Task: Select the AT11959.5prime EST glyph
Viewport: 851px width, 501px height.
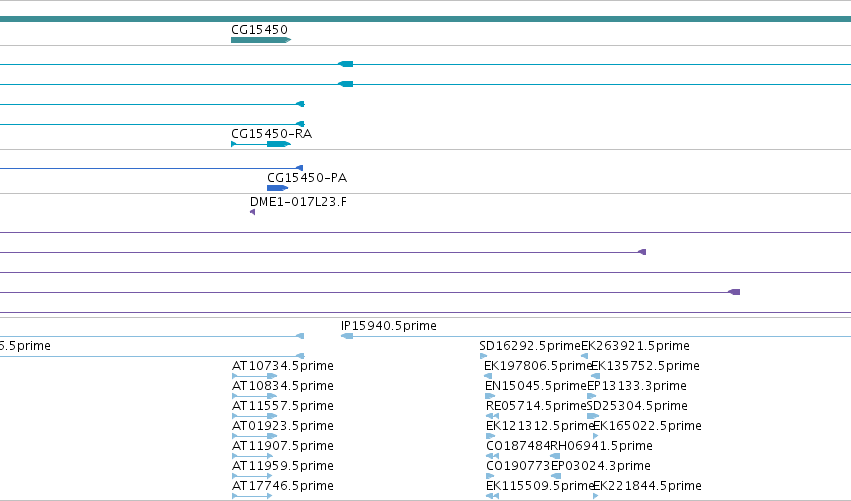Action: coord(252,476)
